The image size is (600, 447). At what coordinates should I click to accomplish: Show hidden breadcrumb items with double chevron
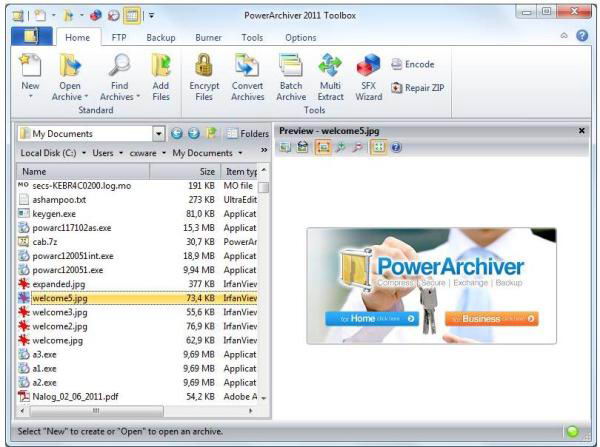click(x=264, y=150)
